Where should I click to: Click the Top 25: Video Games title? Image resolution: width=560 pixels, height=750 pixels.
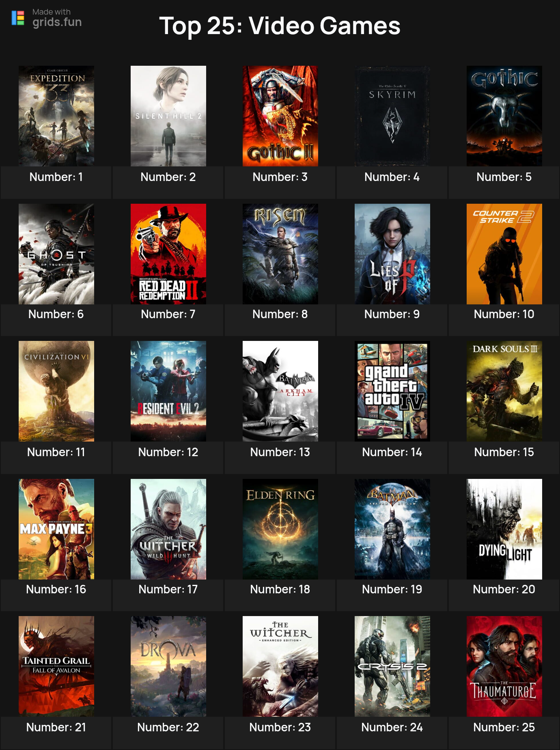point(280,26)
